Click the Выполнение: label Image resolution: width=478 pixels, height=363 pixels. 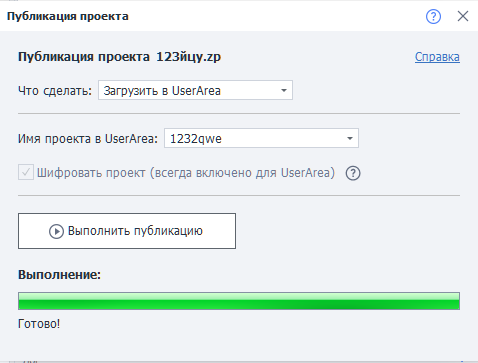coord(59,275)
